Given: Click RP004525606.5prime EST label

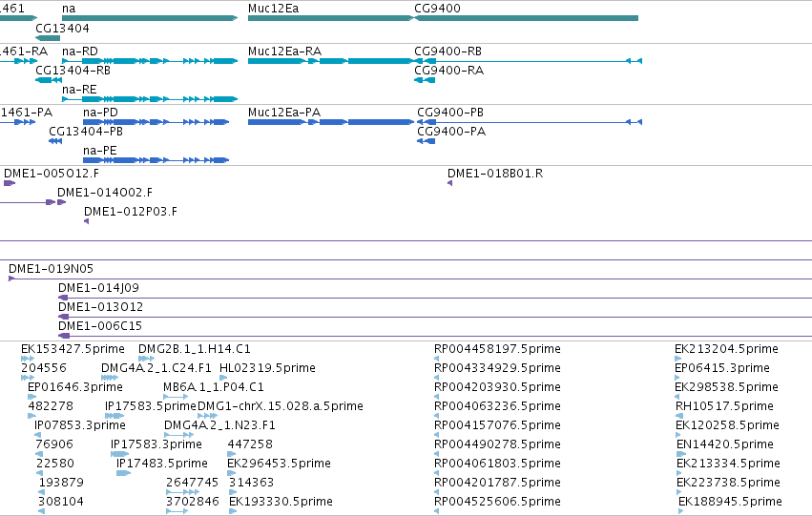Looking at the screenshot, I should (x=497, y=502).
